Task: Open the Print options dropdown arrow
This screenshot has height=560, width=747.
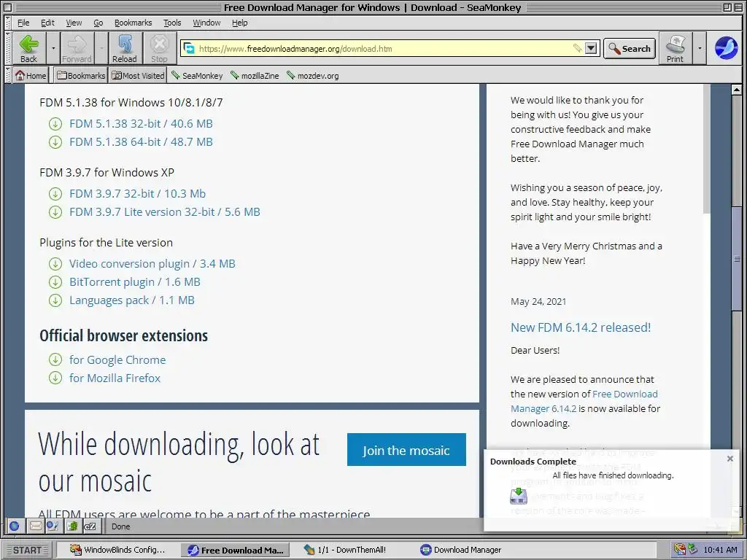Action: pos(700,48)
